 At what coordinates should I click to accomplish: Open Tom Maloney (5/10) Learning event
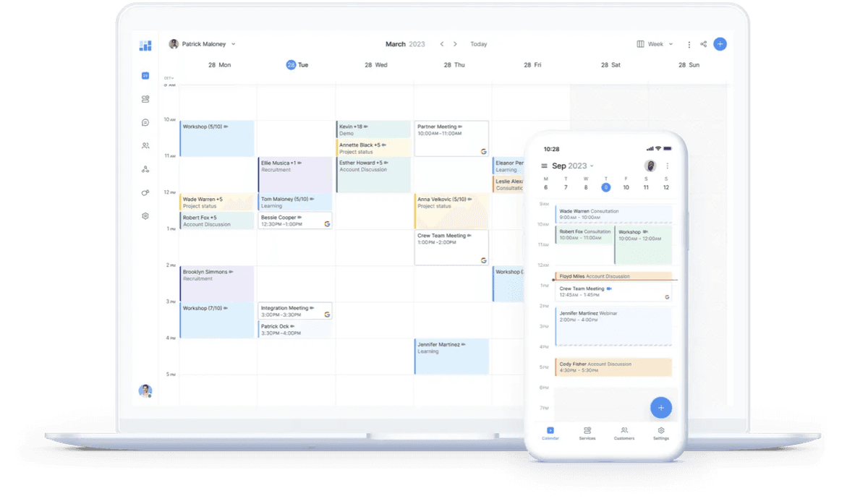pyautogui.click(x=295, y=202)
